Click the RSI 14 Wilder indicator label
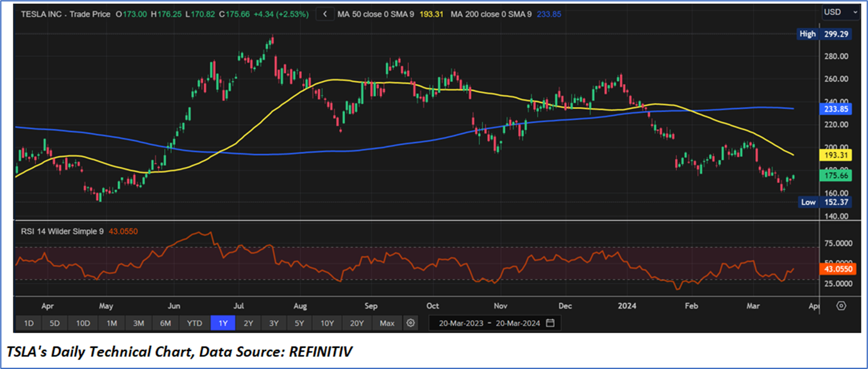 [62, 231]
